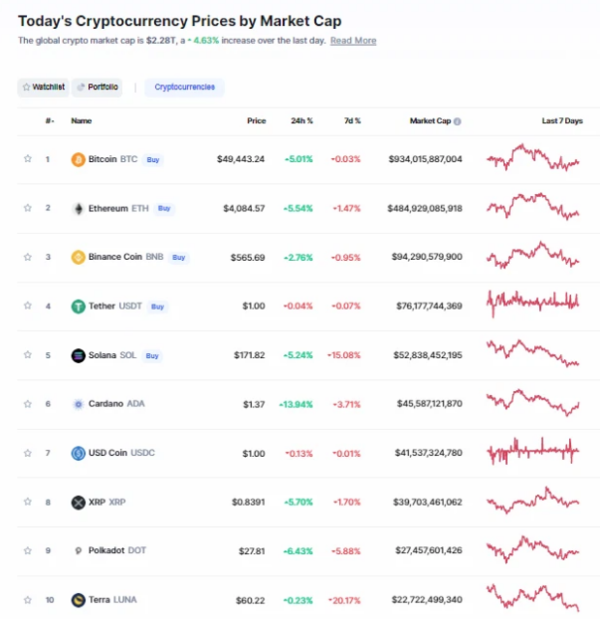Follow the Read More link

353,41
